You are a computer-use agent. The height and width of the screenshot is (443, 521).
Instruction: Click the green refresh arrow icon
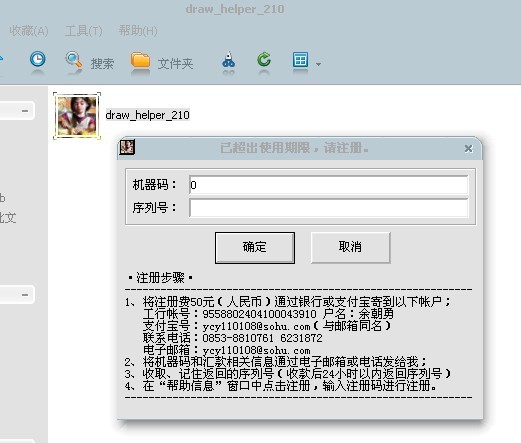[264, 60]
